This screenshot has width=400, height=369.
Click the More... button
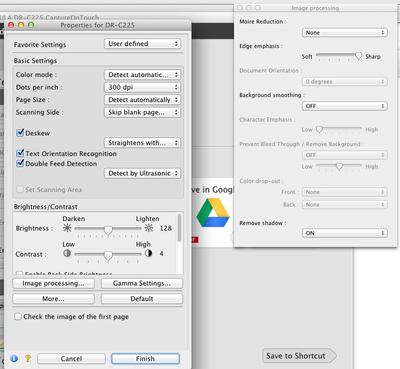tap(53, 299)
